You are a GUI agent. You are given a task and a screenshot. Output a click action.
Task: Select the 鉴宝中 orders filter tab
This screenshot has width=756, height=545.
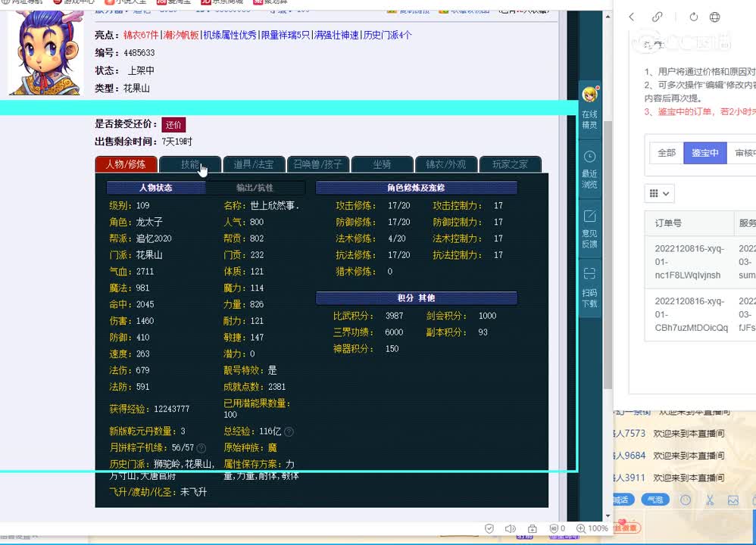pos(705,153)
